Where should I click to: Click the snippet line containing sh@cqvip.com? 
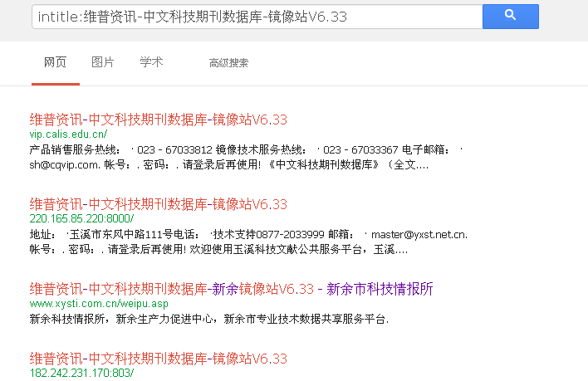pyautogui.click(x=228, y=165)
